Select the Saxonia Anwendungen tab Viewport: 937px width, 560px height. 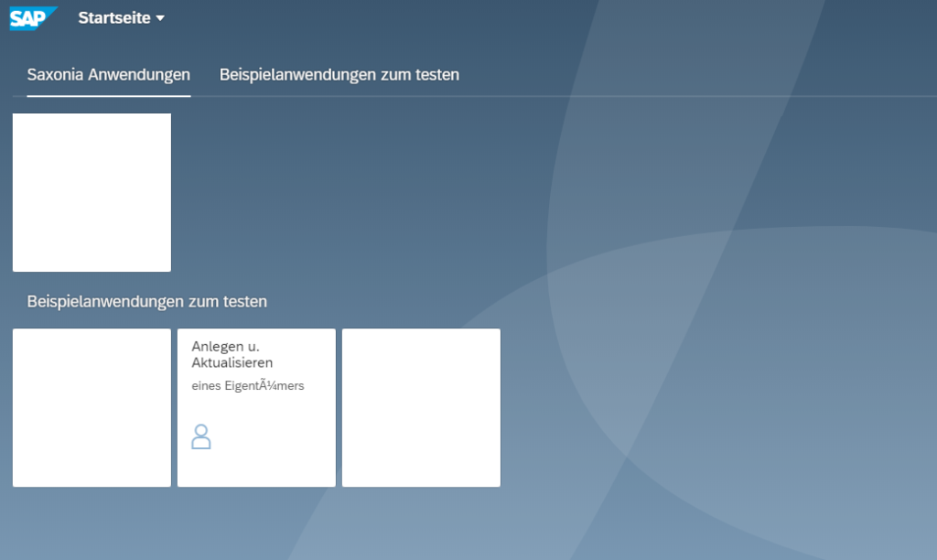pyautogui.click(x=109, y=75)
